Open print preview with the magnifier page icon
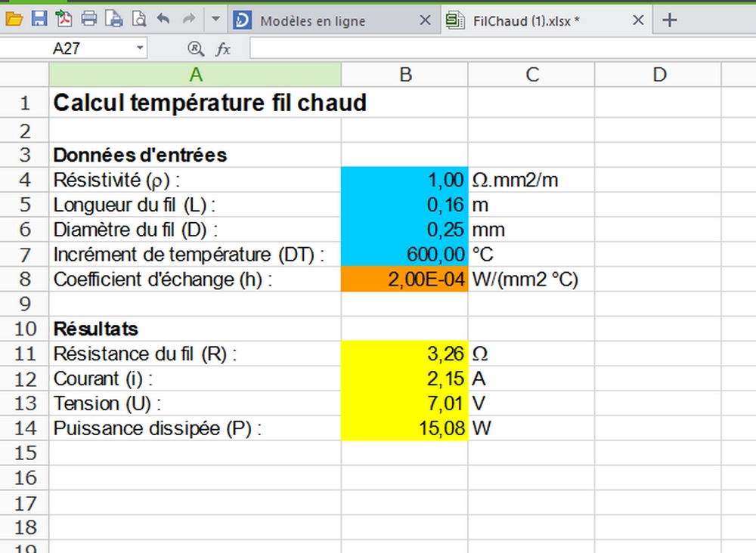 [139, 20]
